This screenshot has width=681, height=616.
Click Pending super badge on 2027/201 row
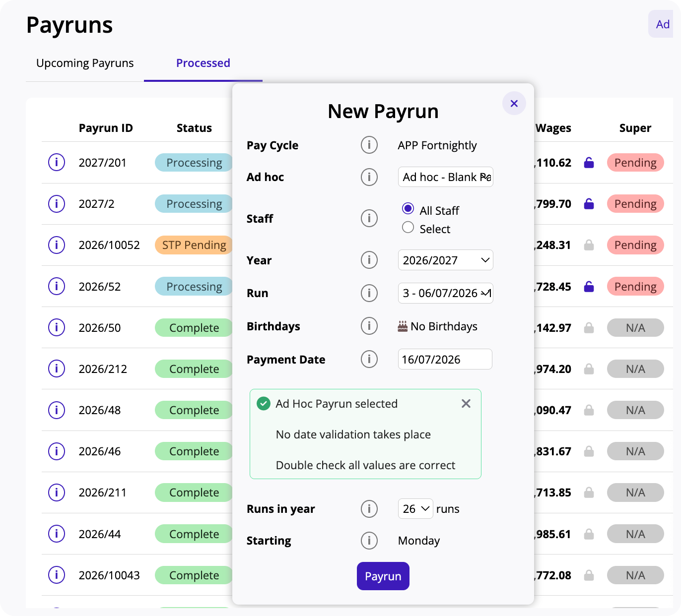[x=635, y=162]
